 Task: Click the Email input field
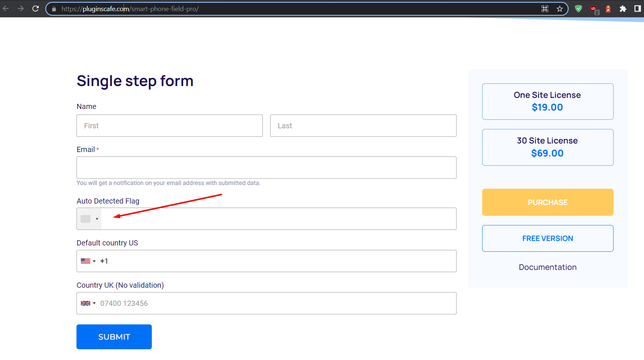[x=267, y=168]
